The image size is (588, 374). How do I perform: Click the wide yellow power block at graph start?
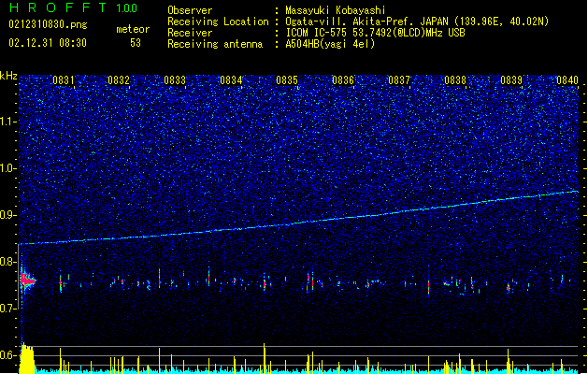point(27,359)
